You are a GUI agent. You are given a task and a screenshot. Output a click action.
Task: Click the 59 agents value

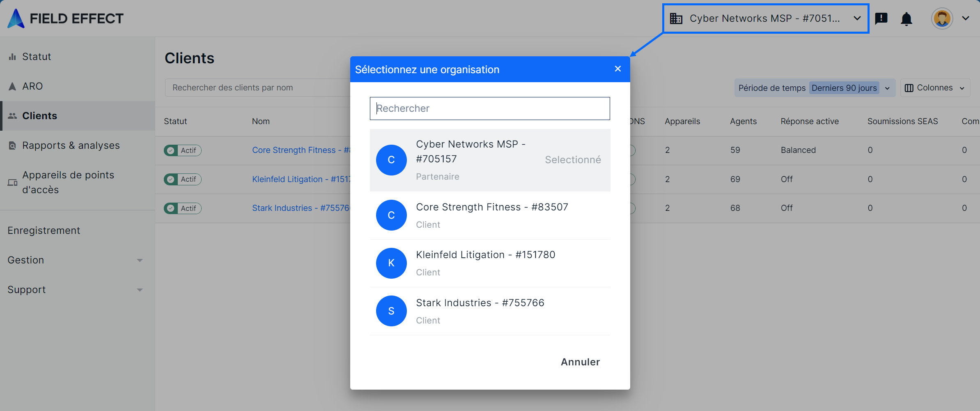735,150
